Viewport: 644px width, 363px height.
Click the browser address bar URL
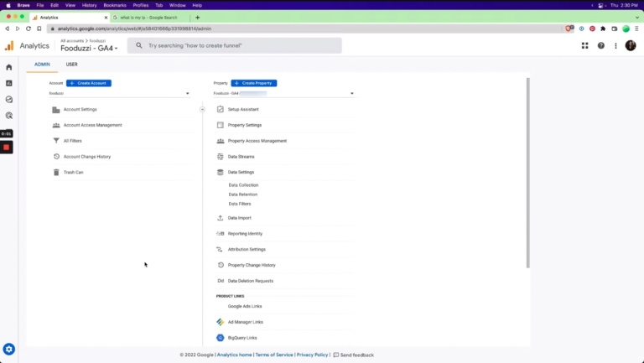click(134, 29)
